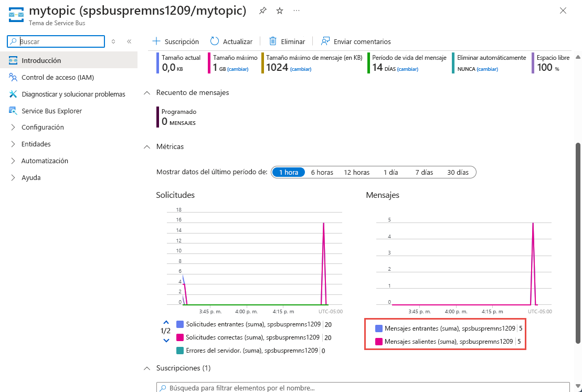Close the mytopic blade
The height and width of the screenshot is (392, 582).
point(563,11)
